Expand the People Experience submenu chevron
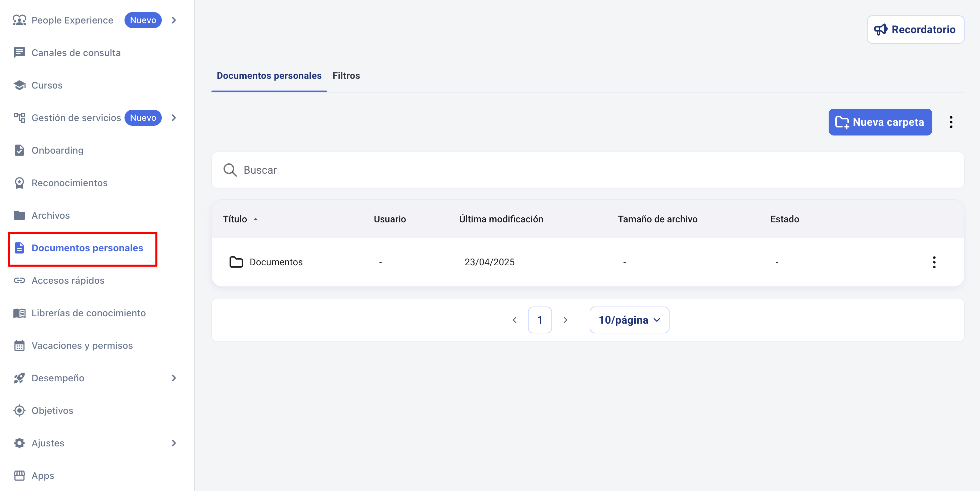 (174, 20)
